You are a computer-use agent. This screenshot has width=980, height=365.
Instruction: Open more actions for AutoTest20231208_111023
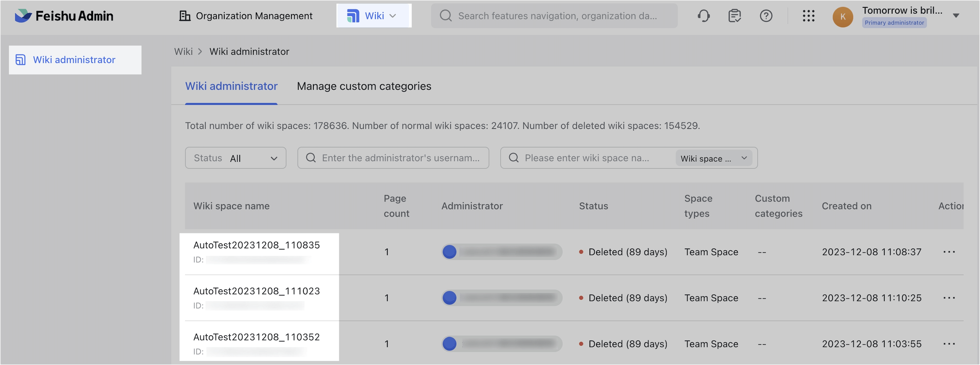tap(949, 298)
